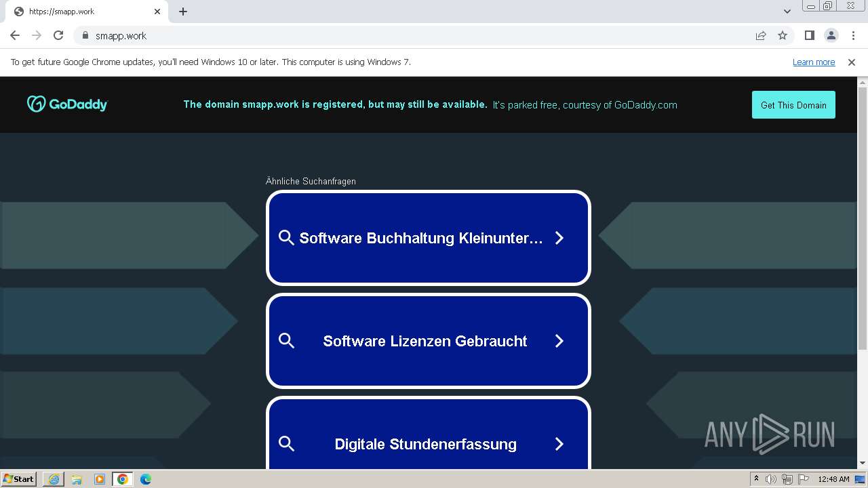Click Action Center flag tray icon
This screenshot has width=868, height=488.
[804, 479]
